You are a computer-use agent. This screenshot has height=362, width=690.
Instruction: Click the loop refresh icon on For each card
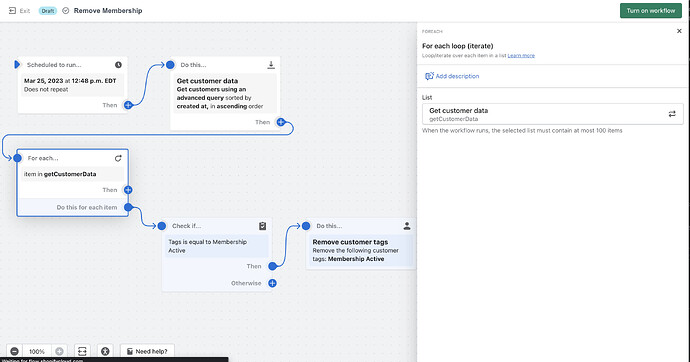pyautogui.click(x=118, y=158)
